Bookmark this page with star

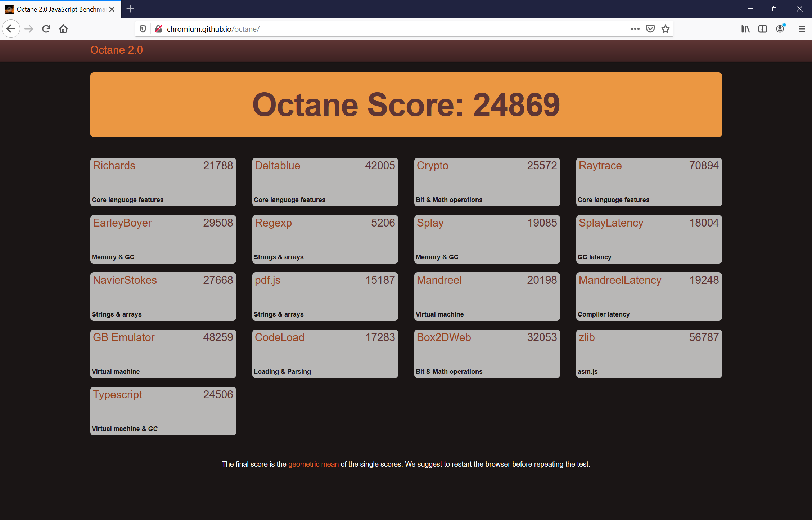click(x=666, y=29)
